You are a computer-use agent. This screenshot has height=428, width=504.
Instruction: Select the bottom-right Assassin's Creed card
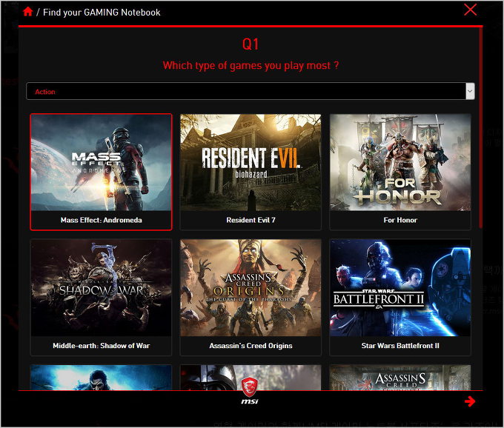(400, 377)
